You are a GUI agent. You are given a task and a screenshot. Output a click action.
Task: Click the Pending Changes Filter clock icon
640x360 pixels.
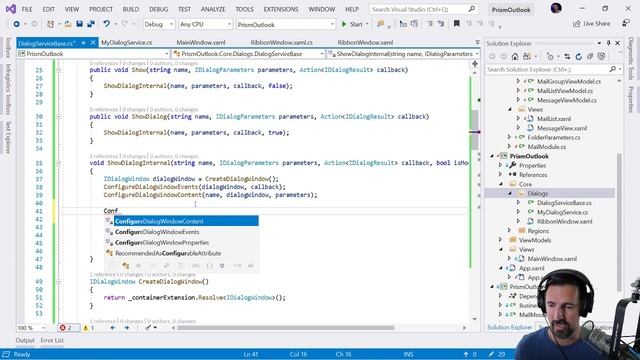550,56
